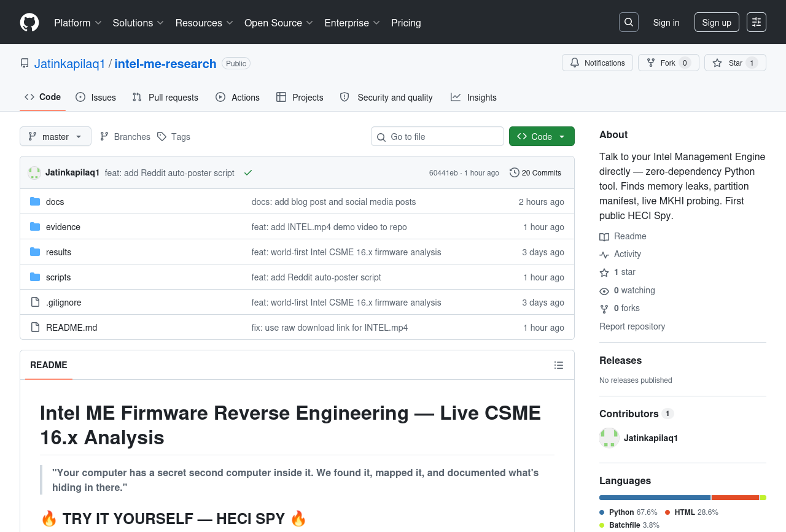Click the eye icon next to 0 watching
Viewport: 786px width, 532px height.
point(604,291)
